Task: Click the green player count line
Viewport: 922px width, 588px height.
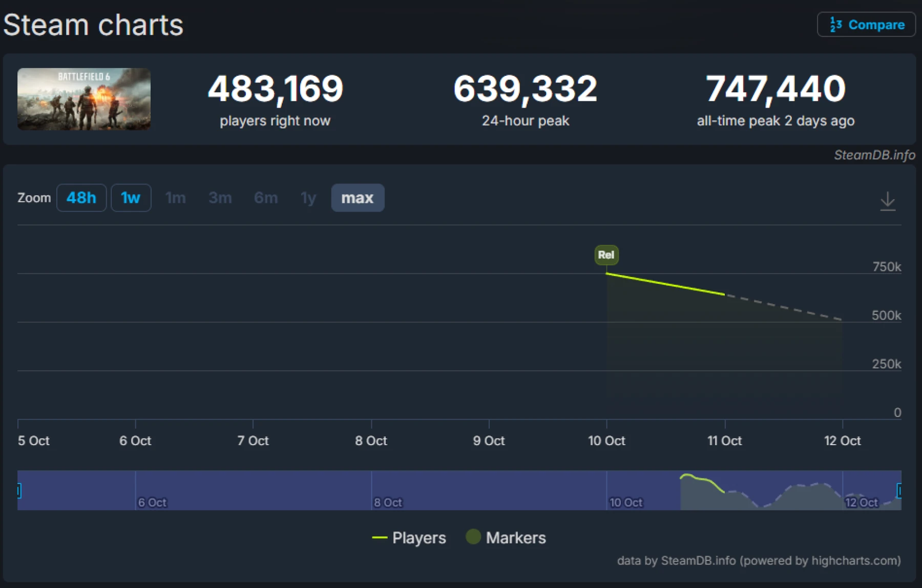Action: coord(666,285)
